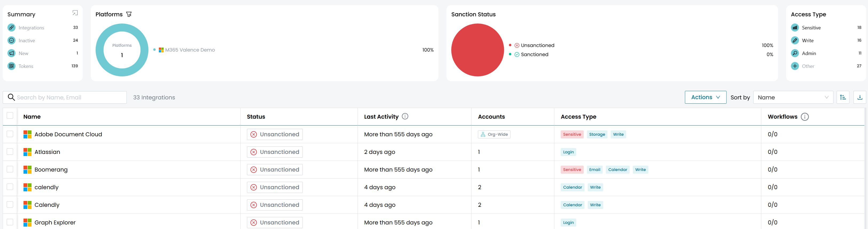Click the Platforms filter icon

pos(129,14)
